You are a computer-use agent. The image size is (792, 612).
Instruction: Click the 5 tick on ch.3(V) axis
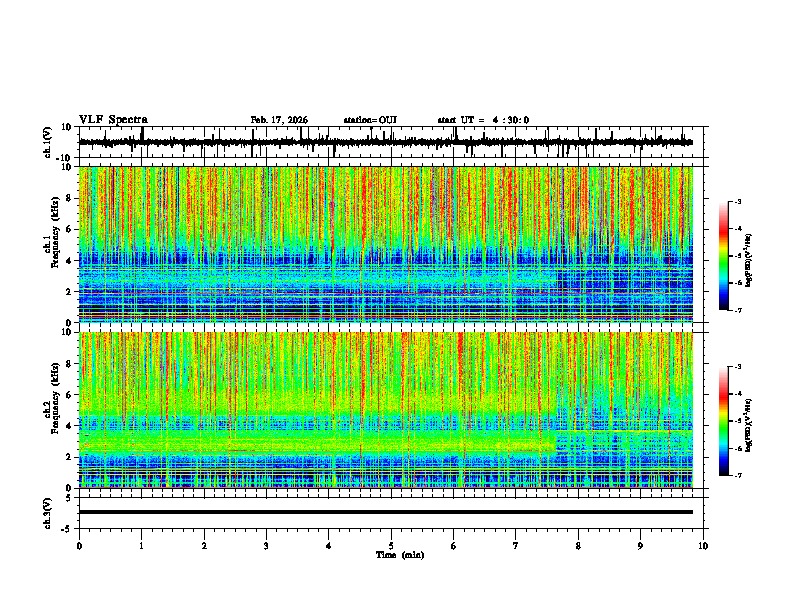pyautogui.click(x=69, y=497)
